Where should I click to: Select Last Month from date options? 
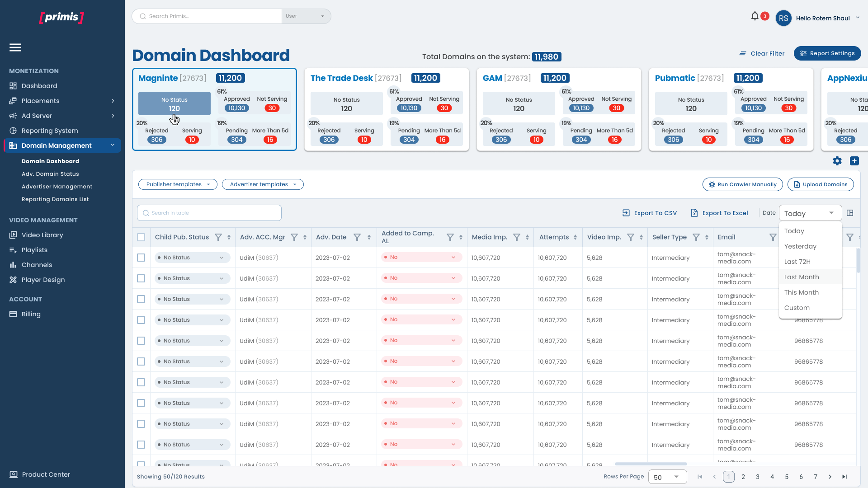click(x=810, y=277)
